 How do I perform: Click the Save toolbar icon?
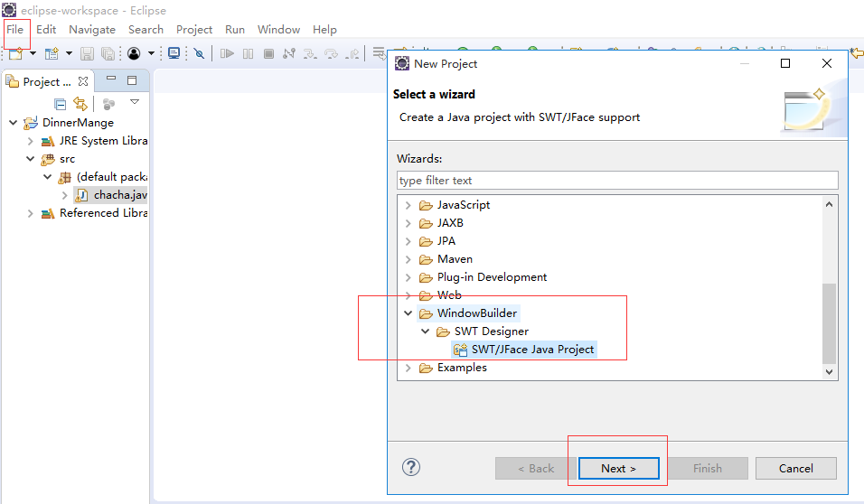click(87, 53)
